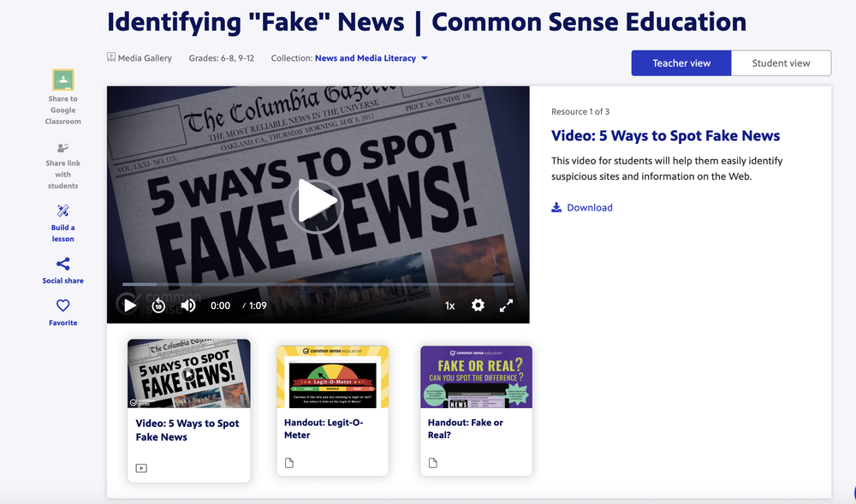Open the Handout: Legit-O-Meter resource card

pos(332,411)
